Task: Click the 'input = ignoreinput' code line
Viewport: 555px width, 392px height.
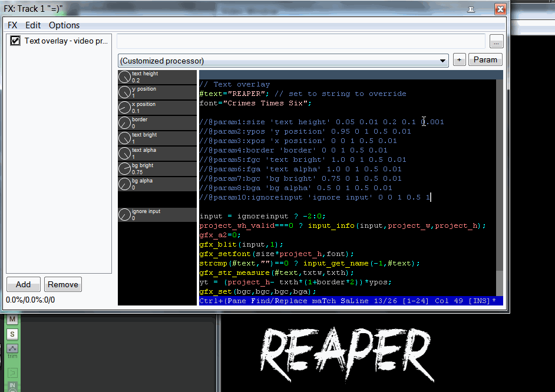Action: 262,217
